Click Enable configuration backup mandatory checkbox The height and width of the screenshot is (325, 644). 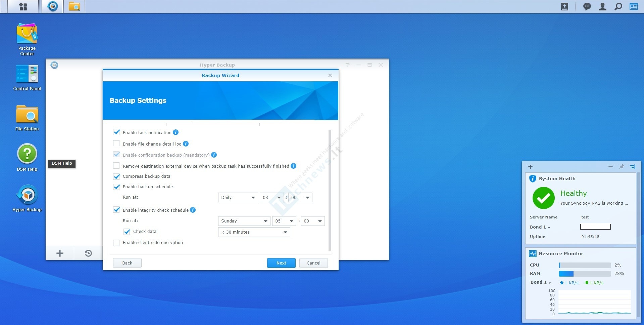[x=116, y=155]
